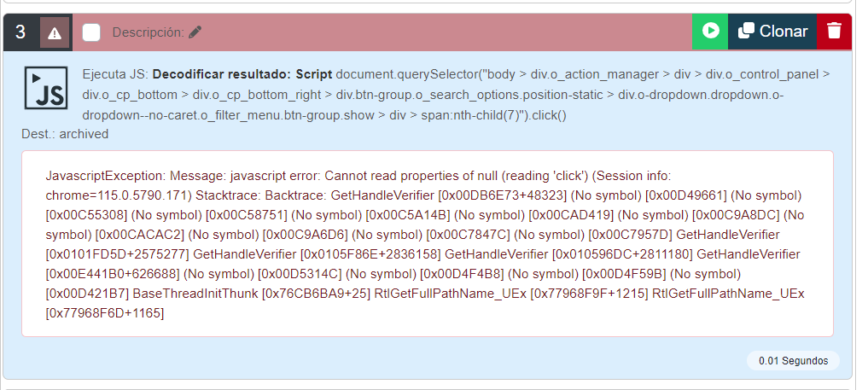This screenshot has height=390, width=868.
Task: Edit the description with the pencil icon
Action: [x=195, y=32]
